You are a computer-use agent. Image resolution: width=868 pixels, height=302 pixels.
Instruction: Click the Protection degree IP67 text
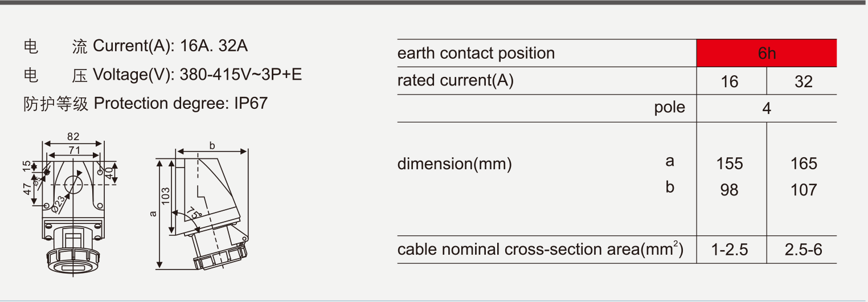[180, 104]
